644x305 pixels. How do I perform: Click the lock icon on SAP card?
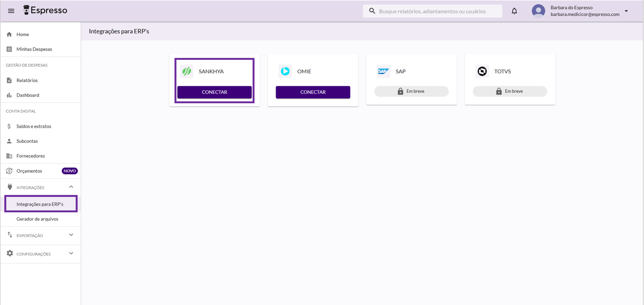click(x=400, y=91)
